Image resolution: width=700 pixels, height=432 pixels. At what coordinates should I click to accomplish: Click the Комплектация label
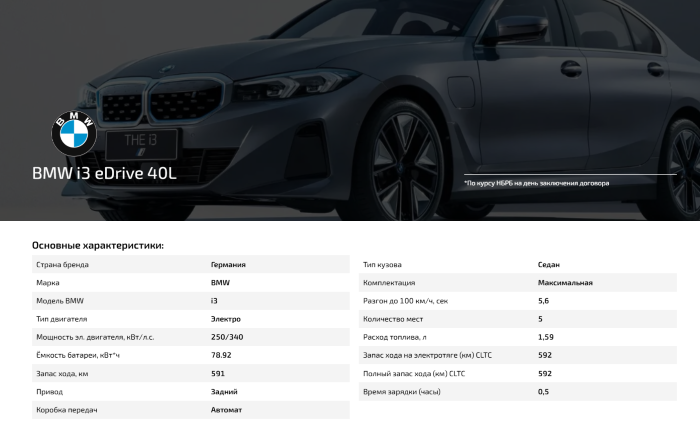[x=389, y=283]
